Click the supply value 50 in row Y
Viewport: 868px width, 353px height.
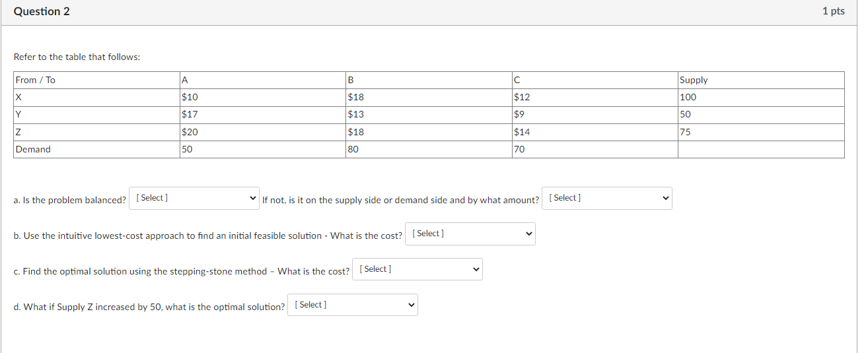pos(761,115)
